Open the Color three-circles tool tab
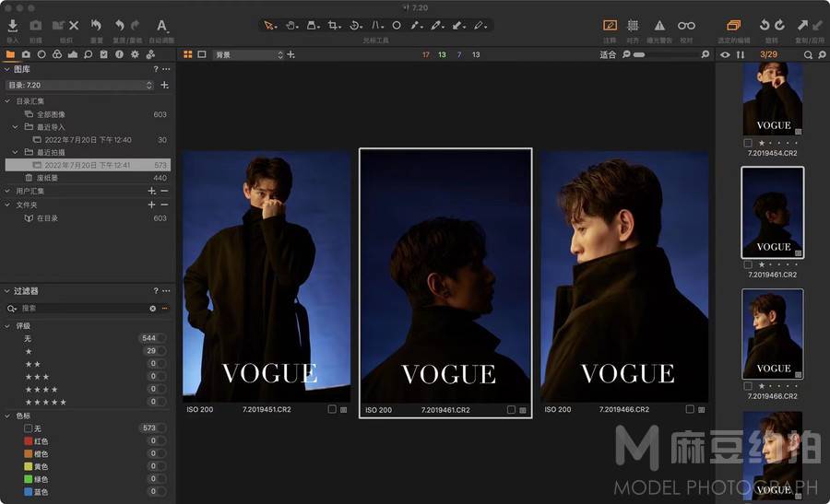 click(56, 54)
